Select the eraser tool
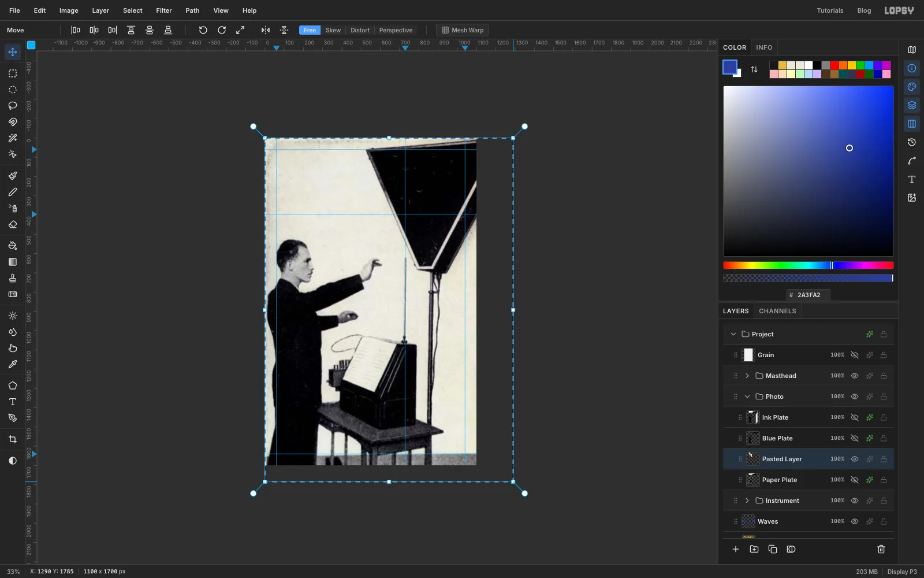 (13, 224)
